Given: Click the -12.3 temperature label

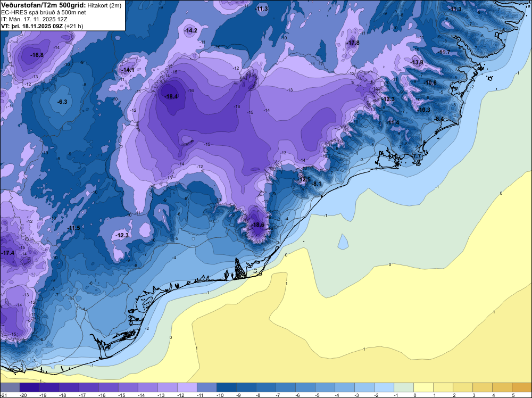Looking at the screenshot, I should tap(122, 235).
